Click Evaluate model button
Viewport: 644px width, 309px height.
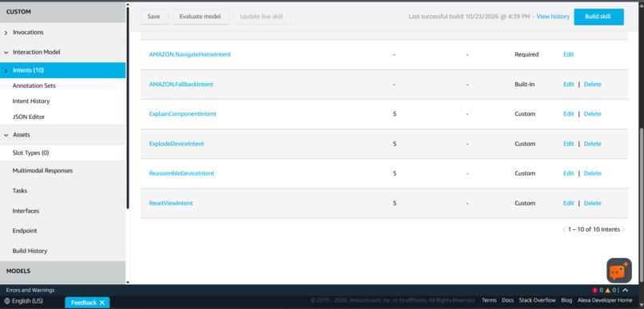(x=201, y=17)
